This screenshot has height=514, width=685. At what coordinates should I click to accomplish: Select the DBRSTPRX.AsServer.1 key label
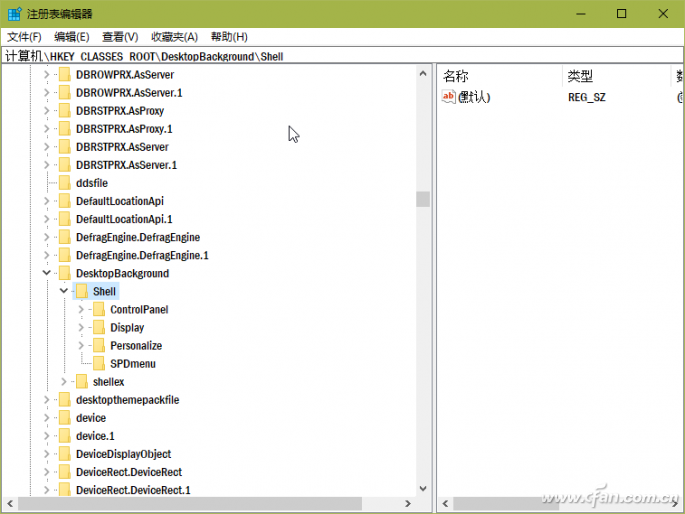tap(126, 165)
